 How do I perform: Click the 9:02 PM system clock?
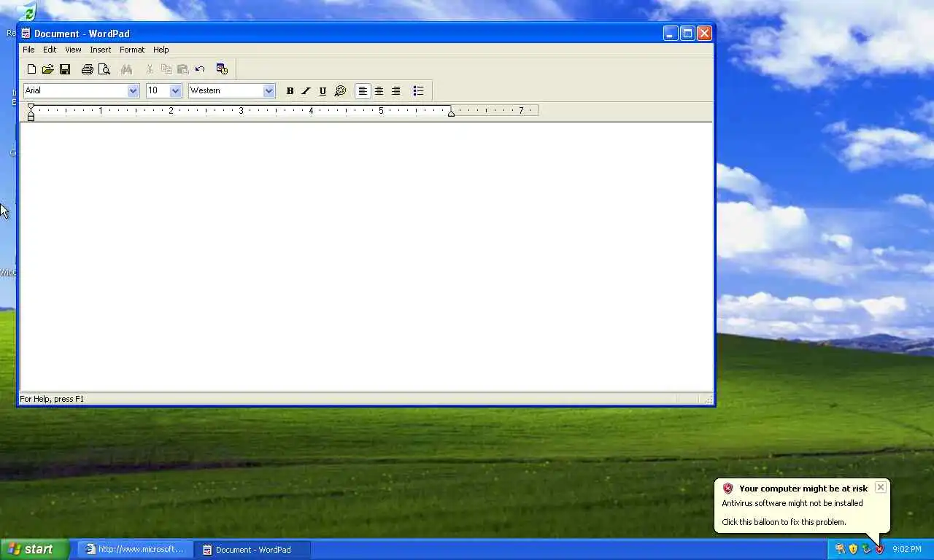pyautogui.click(x=907, y=549)
